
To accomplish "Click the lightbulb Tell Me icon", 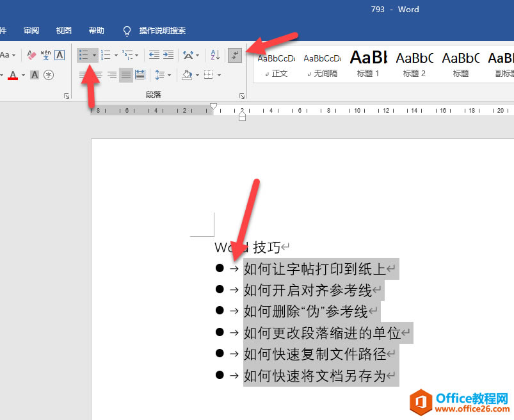I will [x=127, y=31].
